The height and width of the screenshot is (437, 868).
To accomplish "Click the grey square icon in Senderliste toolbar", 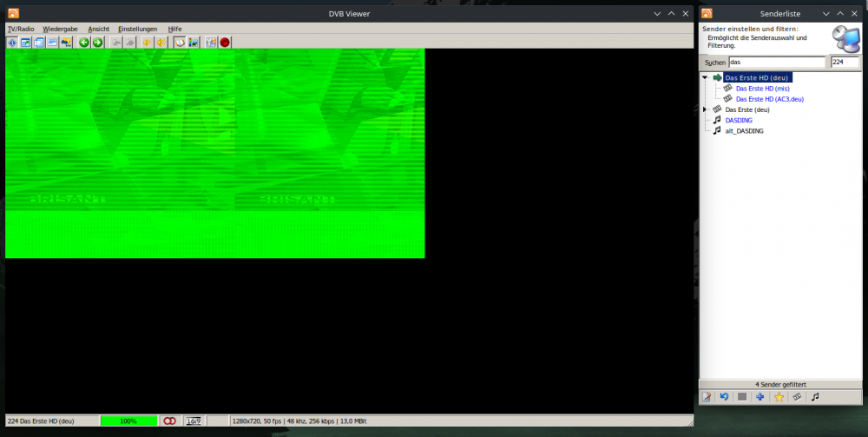I will tap(742, 396).
